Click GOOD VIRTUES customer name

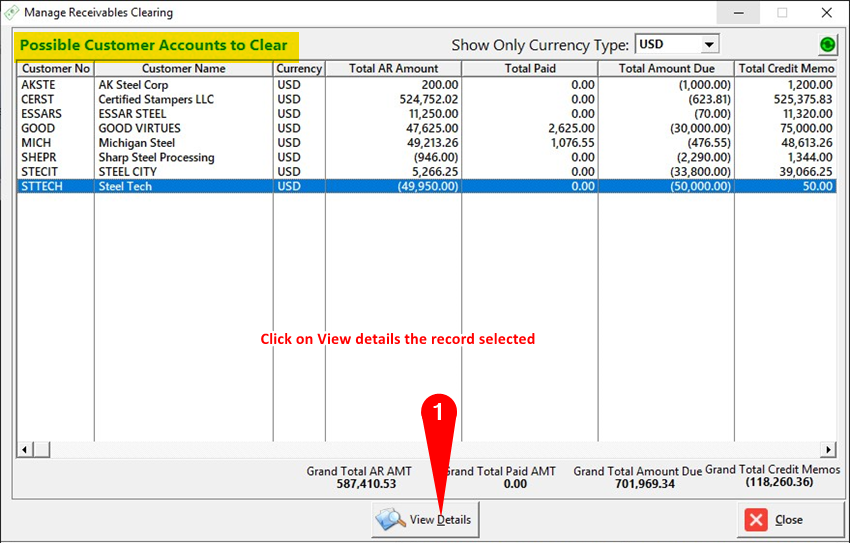(139, 128)
